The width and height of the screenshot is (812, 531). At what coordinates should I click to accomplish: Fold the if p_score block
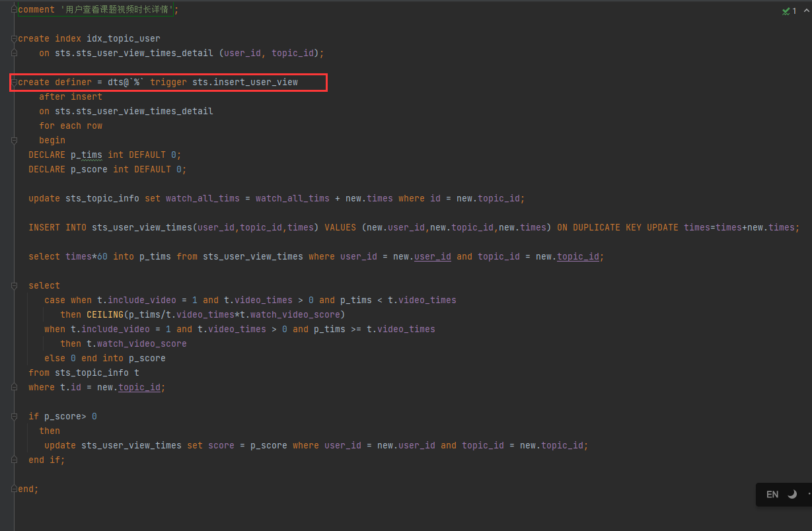(x=14, y=416)
